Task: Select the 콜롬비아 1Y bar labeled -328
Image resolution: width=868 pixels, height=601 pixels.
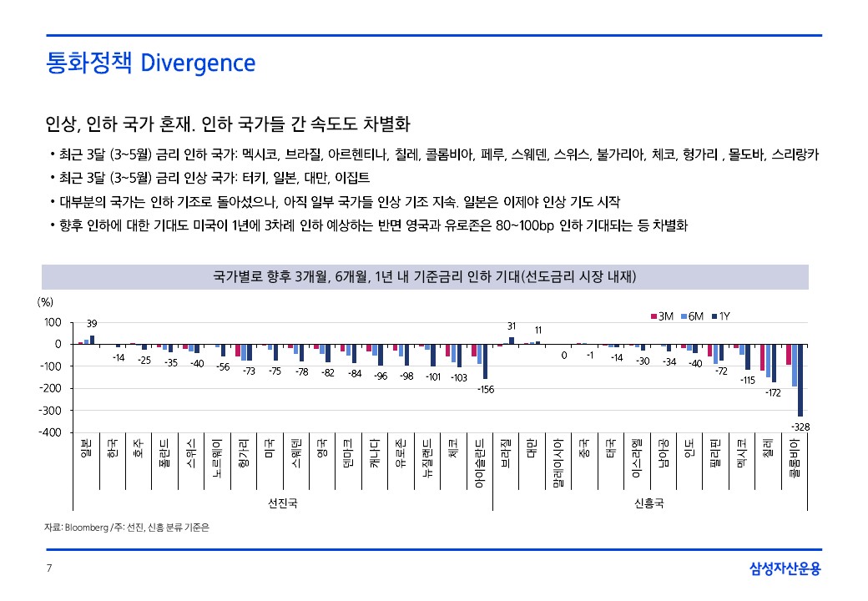Action: [x=800, y=380]
